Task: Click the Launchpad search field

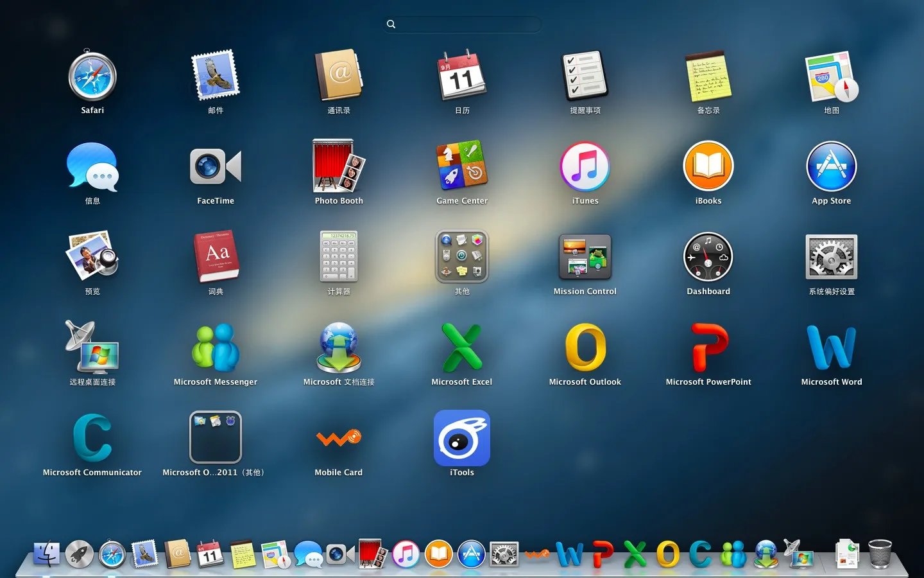Action: pyautogui.click(x=461, y=24)
